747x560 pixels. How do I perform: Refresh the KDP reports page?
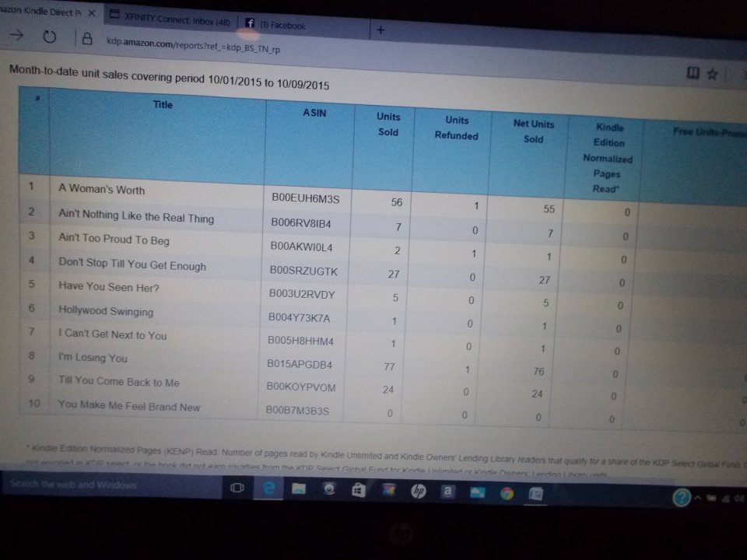coord(48,37)
